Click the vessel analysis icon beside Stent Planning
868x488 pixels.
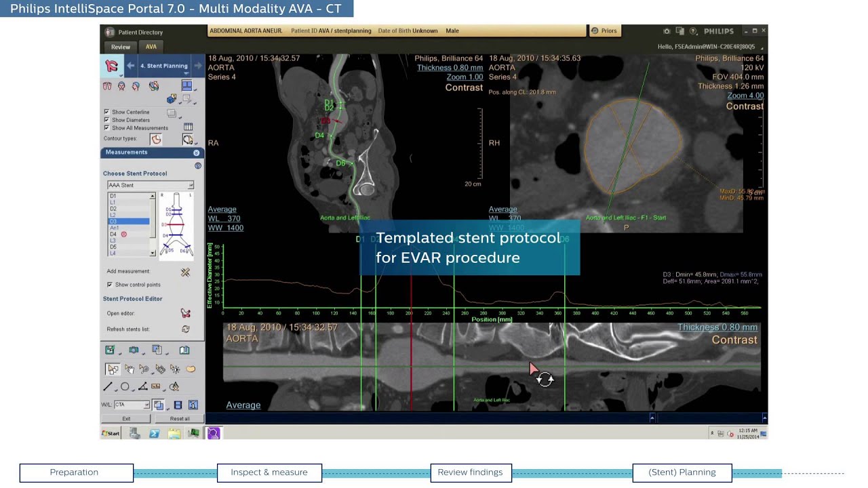[x=112, y=66]
